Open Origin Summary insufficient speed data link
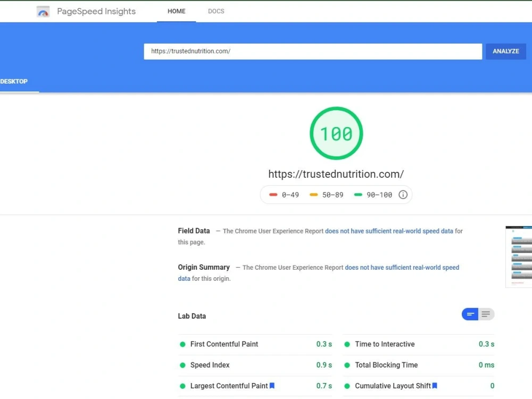Viewport: 532px width, 399px height. (402, 268)
